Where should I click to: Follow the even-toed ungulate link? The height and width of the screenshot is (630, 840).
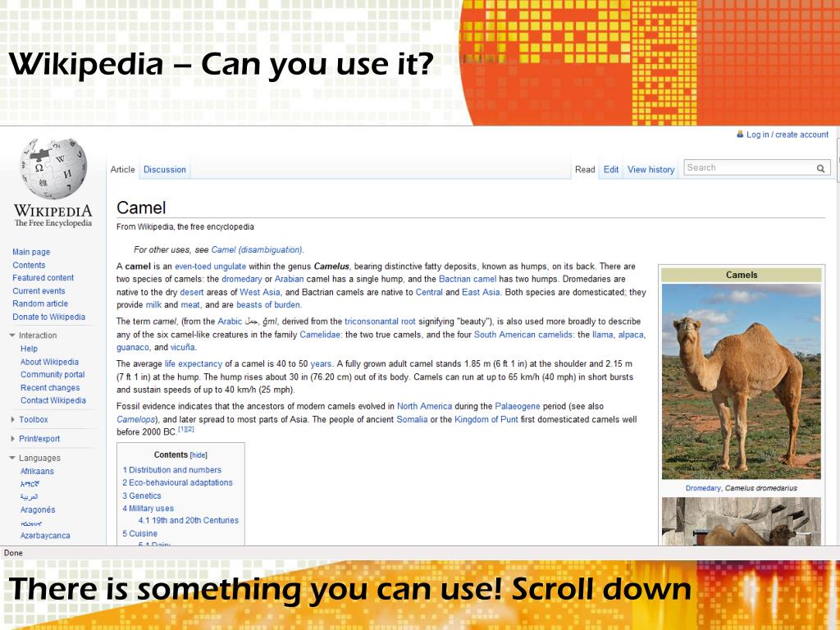211,267
